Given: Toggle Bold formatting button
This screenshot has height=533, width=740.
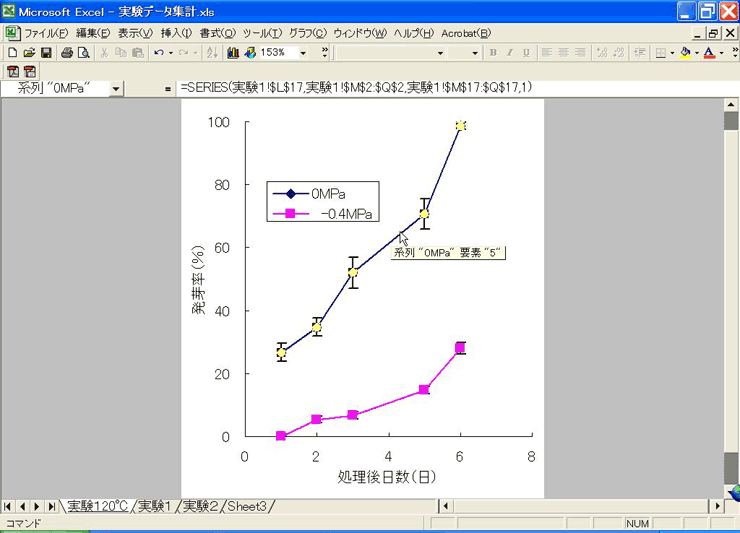Looking at the screenshot, I should coord(493,52).
